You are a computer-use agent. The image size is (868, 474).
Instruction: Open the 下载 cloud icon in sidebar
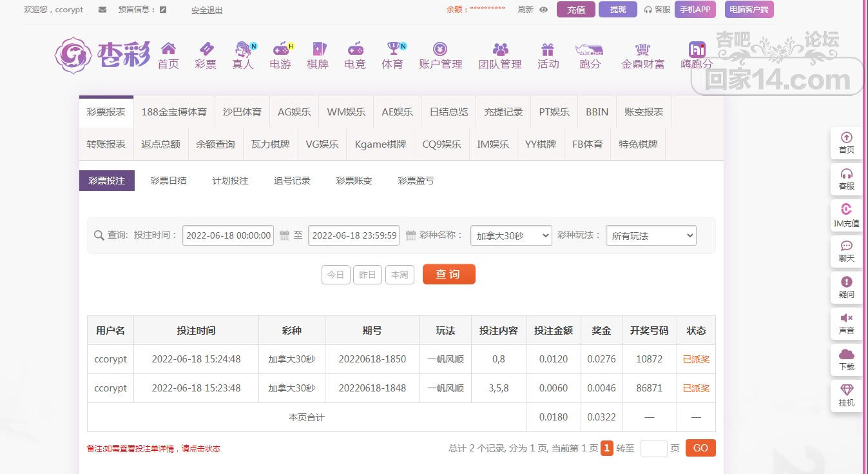pos(846,354)
